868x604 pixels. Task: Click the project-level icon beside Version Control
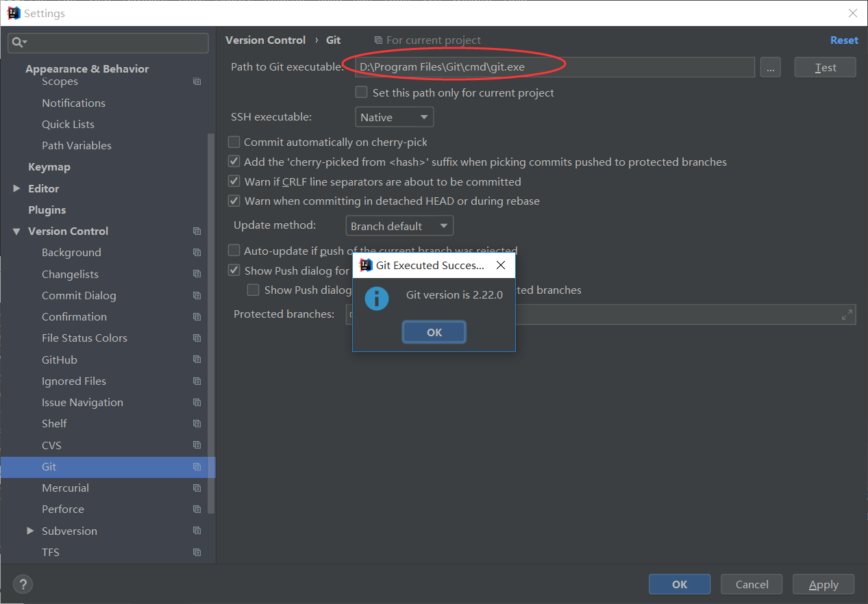197,231
